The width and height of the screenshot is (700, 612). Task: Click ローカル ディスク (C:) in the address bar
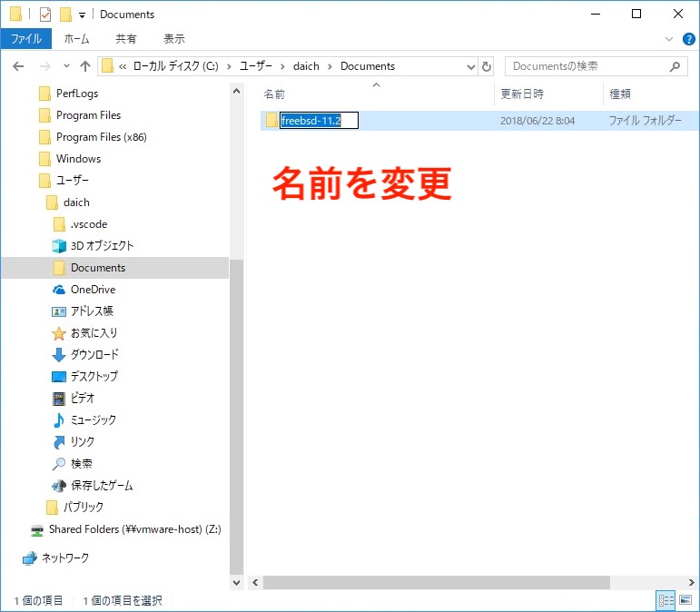(175, 66)
